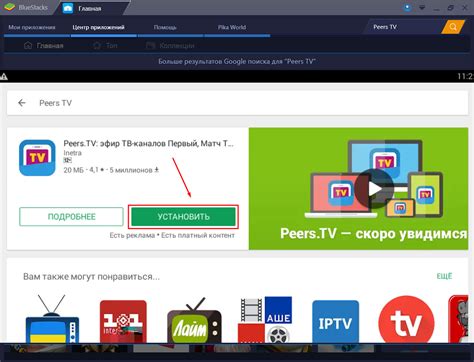This screenshot has height=362, width=474.
Task: Open the Pika World tab
Action: (232, 27)
